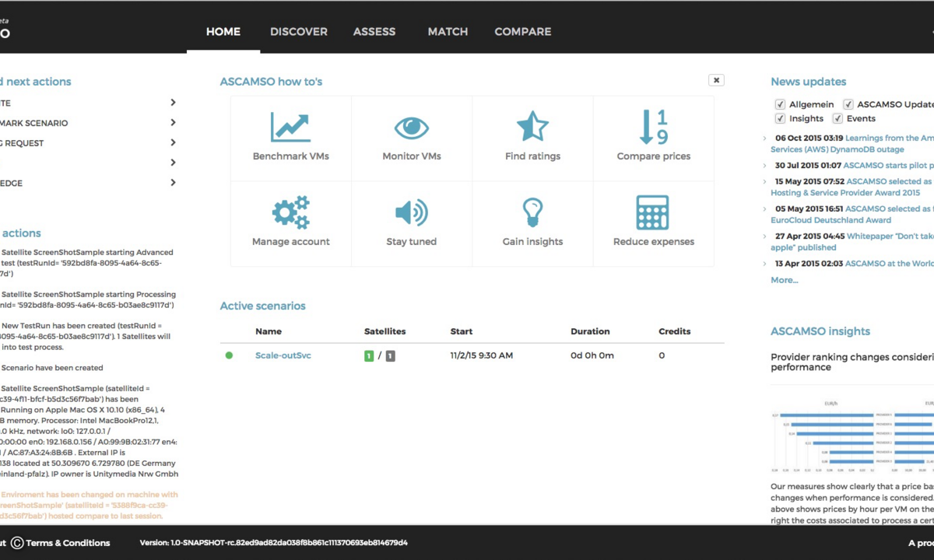This screenshot has width=934, height=560.
Task: Open the Gain insights lightbulb icon
Action: pos(532,212)
